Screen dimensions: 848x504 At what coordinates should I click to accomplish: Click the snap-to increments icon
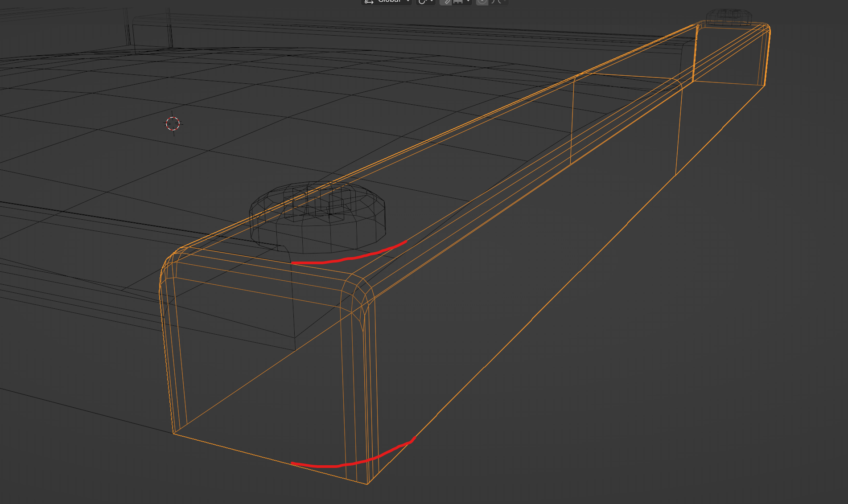[x=457, y=2]
